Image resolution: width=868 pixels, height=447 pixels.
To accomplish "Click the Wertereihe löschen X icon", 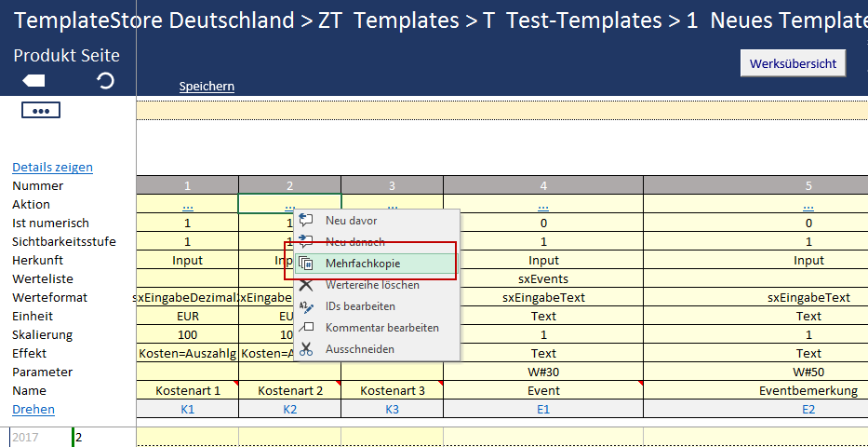I will [x=307, y=285].
